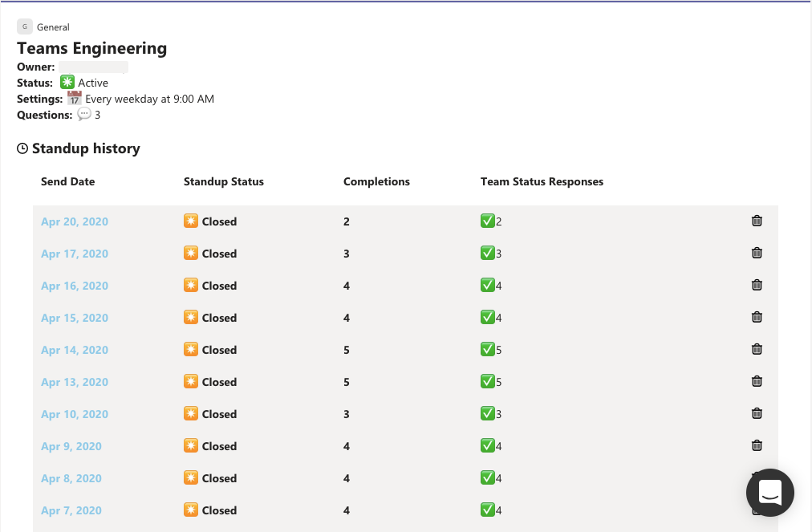The height and width of the screenshot is (532, 812).
Task: Click the Team Status Responses header
Action: pyautogui.click(x=542, y=182)
